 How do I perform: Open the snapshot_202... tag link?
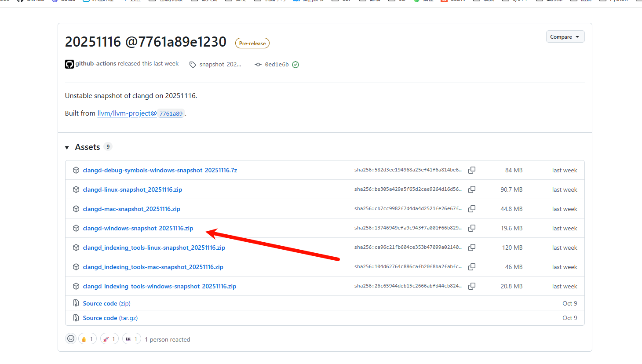pyautogui.click(x=220, y=65)
